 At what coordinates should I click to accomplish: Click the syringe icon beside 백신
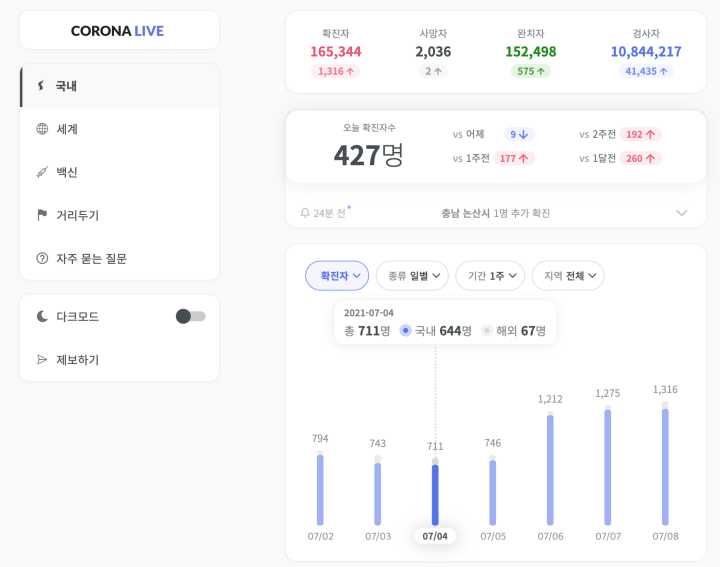[42, 172]
